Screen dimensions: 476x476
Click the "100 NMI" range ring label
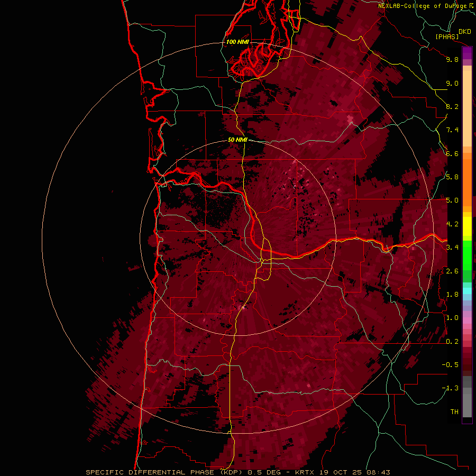(237, 42)
